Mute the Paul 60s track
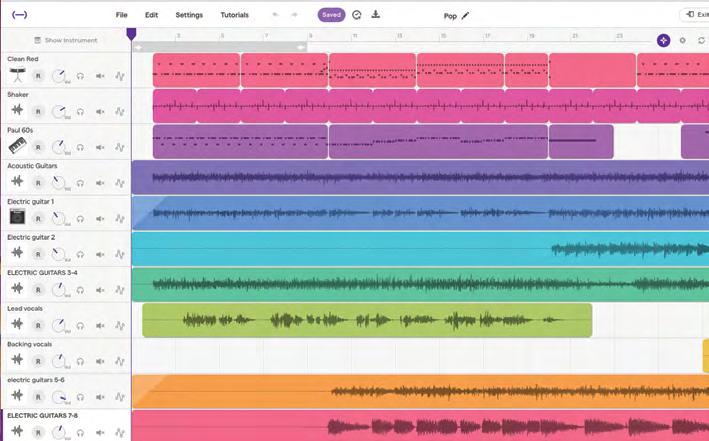 point(100,147)
